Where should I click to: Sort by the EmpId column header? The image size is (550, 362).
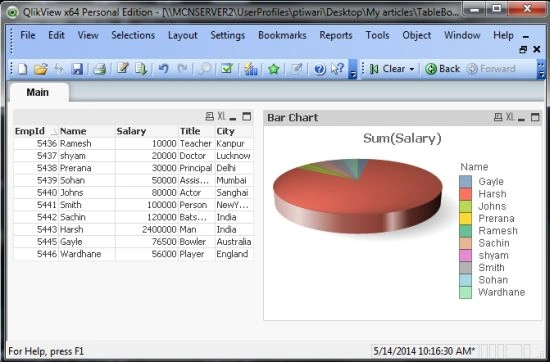pos(35,131)
